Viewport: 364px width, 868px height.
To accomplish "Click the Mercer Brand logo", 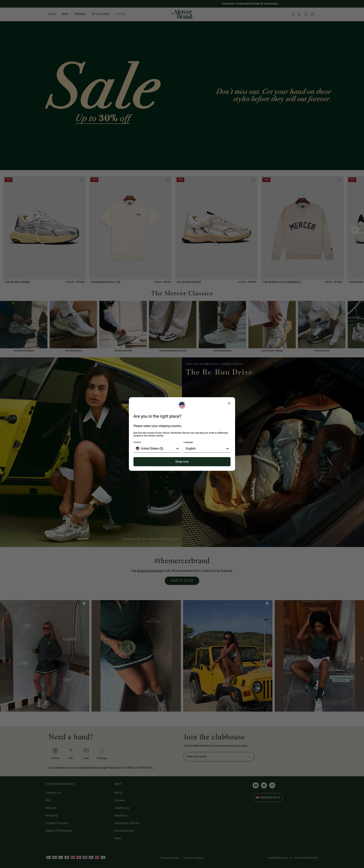I will click(182, 14).
